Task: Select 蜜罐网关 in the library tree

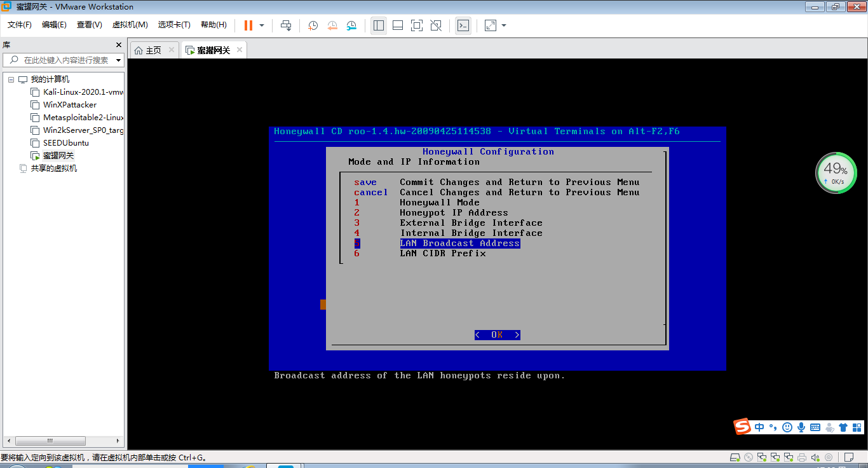Action: tap(58, 156)
